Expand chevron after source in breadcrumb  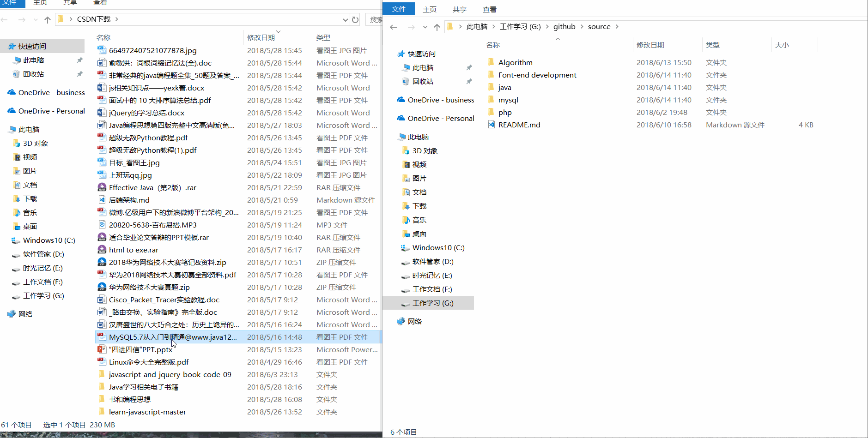[x=617, y=27]
